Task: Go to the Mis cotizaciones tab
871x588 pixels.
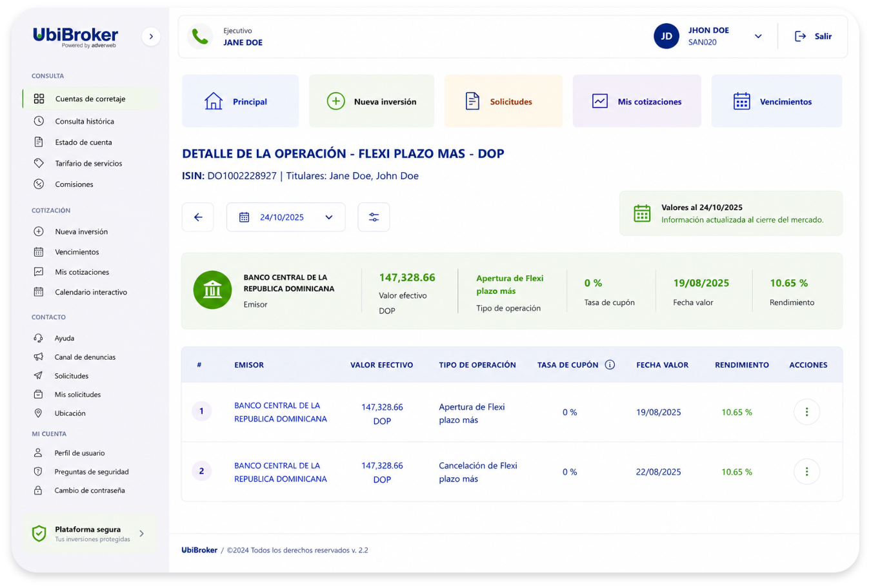Action: [637, 101]
